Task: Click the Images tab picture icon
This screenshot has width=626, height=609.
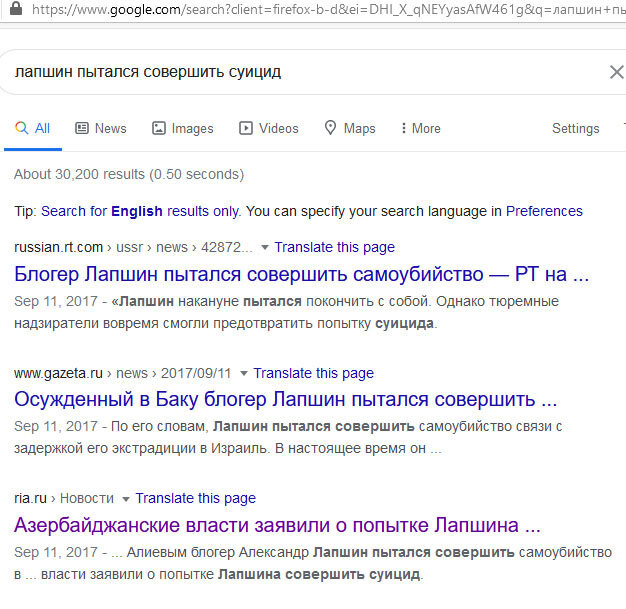Action: point(158,128)
